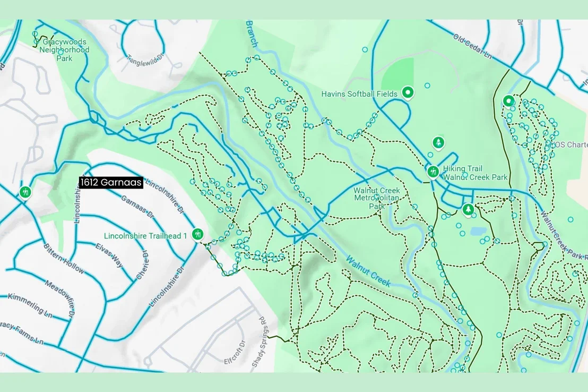
Task: Click the blue Walnut Creek waterway label
Action: click(368, 271)
